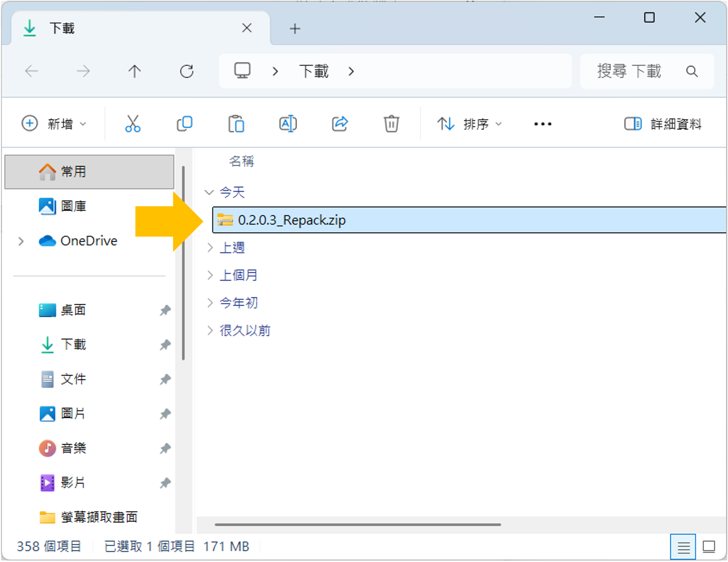
Task: Open the 排序 sort dropdown
Action: 469,124
